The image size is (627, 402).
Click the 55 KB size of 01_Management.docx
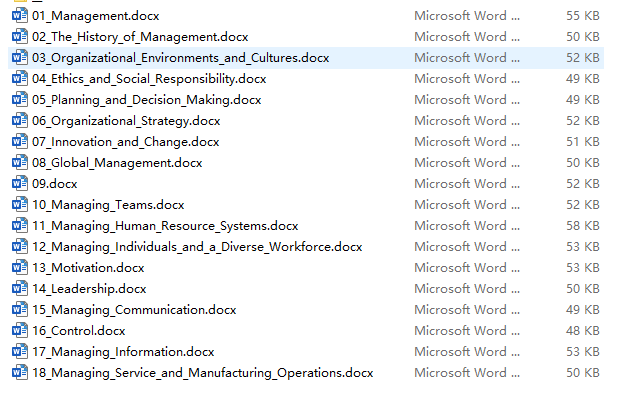click(x=583, y=16)
